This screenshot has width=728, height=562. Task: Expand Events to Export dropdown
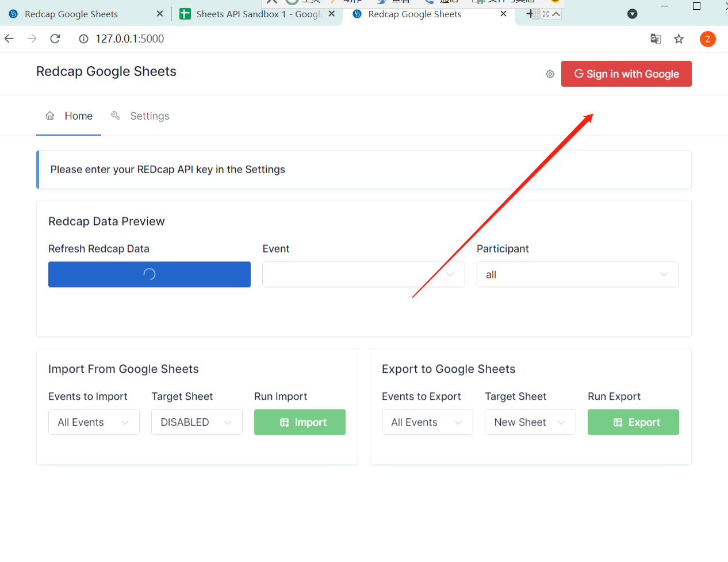tap(427, 422)
